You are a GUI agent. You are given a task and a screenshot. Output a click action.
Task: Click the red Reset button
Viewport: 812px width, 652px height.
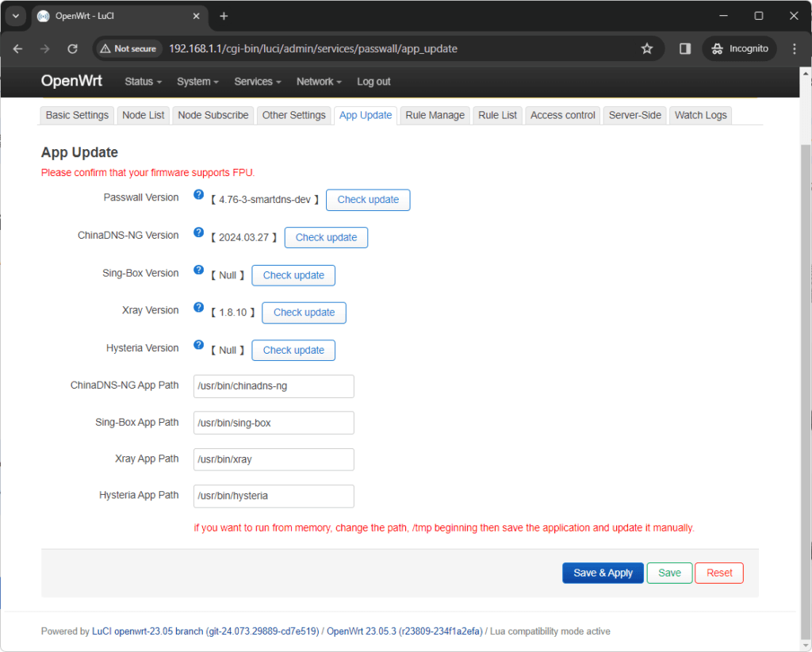(719, 573)
